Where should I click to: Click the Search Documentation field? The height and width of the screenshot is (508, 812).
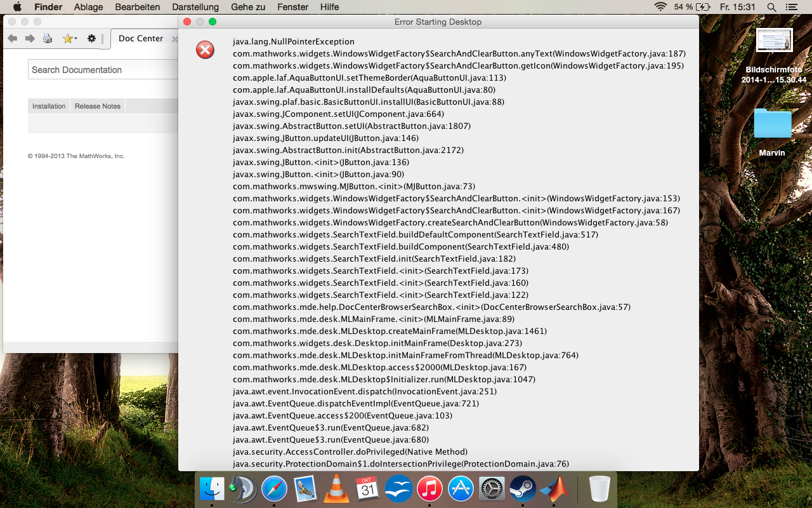pos(101,70)
